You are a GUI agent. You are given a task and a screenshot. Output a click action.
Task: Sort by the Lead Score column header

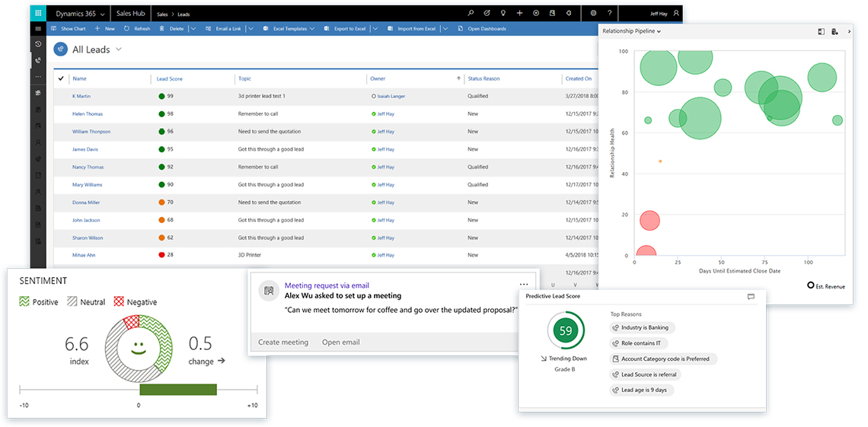click(x=170, y=78)
